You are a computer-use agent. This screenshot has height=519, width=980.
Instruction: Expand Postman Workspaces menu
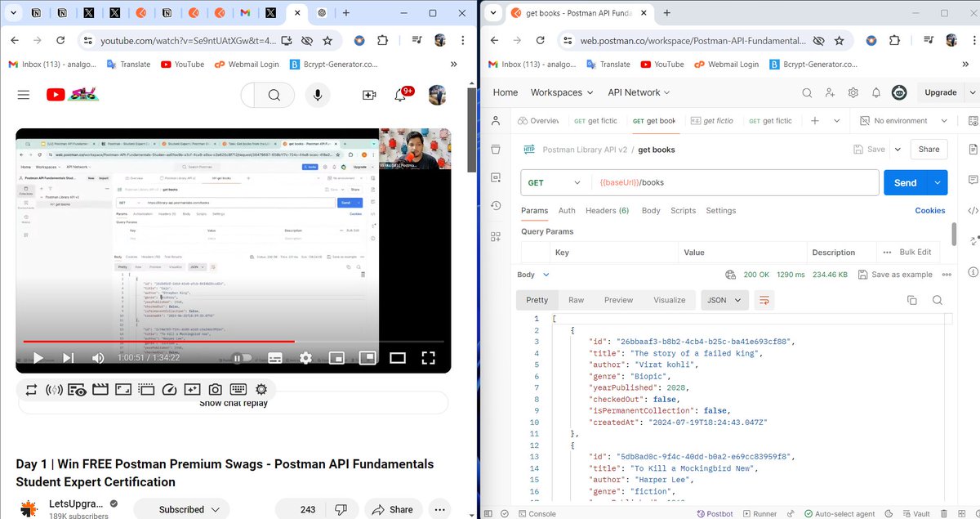click(x=562, y=92)
